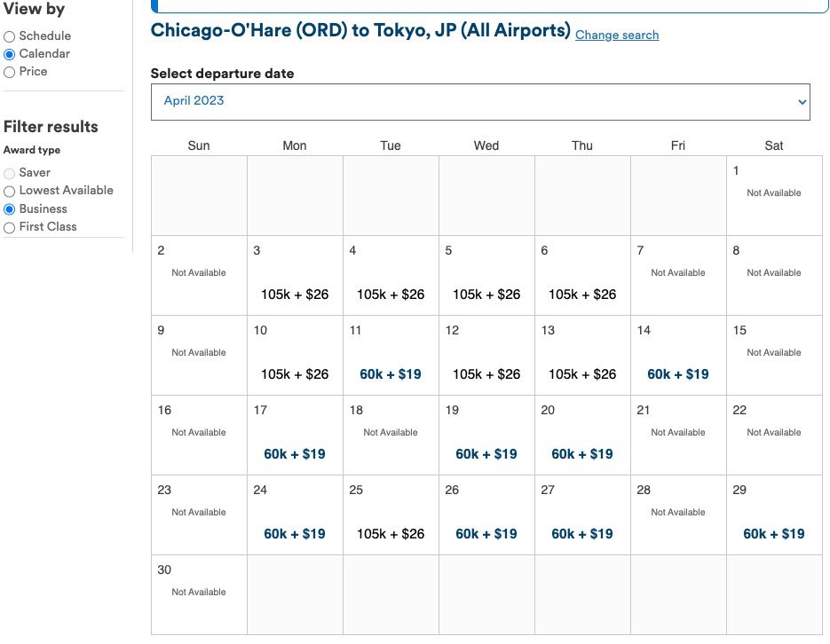The image size is (830, 644).
Task: Select the April 26 award fare
Action: point(486,533)
